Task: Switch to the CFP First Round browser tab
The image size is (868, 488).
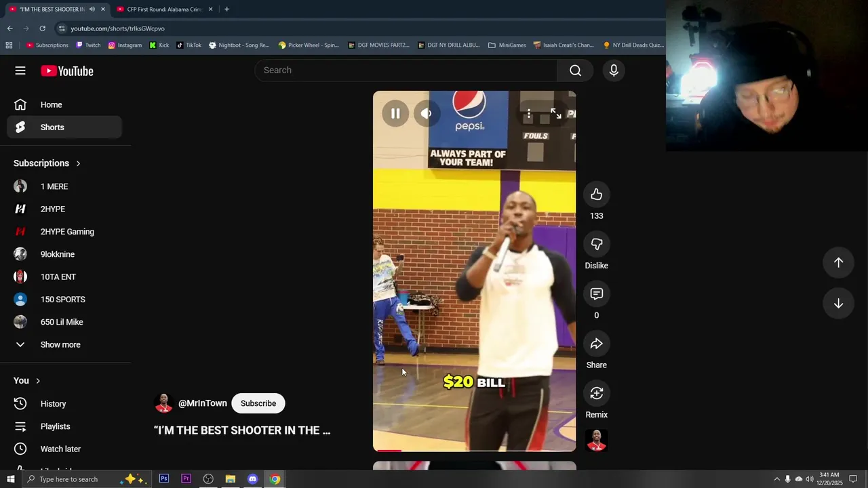Action: (164, 9)
